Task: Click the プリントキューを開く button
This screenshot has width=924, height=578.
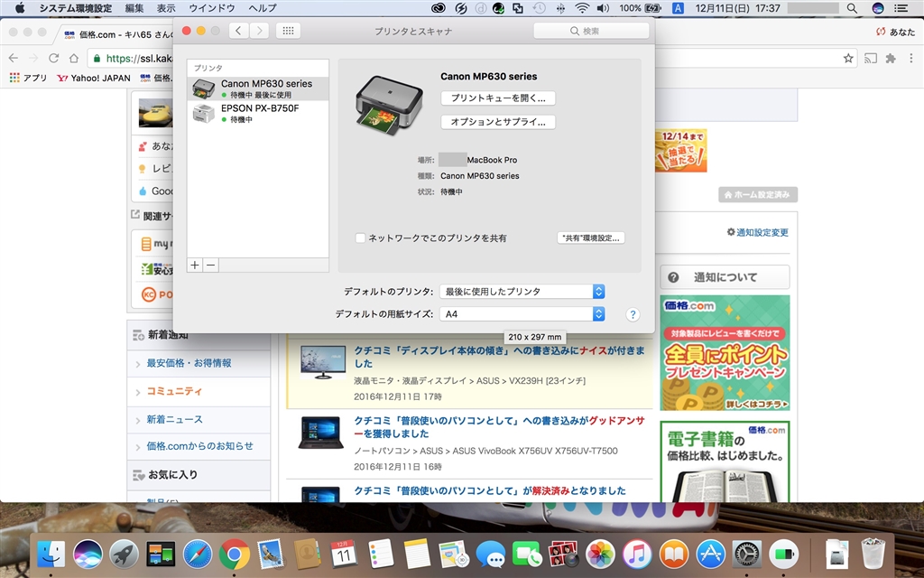Action: pyautogui.click(x=498, y=98)
